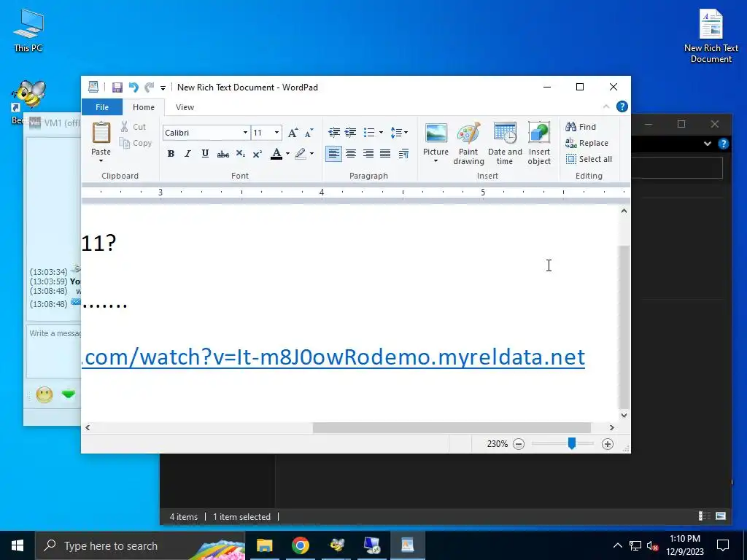Expand the Paste options arrow
The height and width of the screenshot is (560, 747).
click(101, 161)
